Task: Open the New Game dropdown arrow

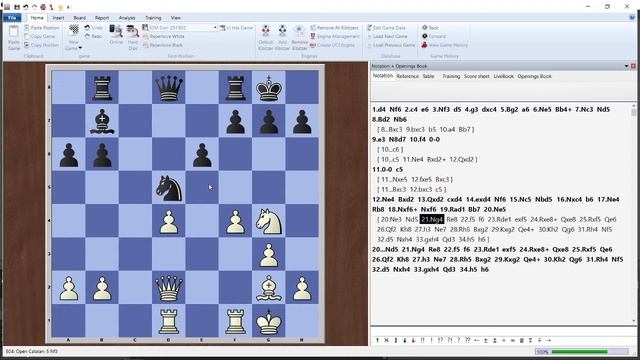Action: point(80,48)
